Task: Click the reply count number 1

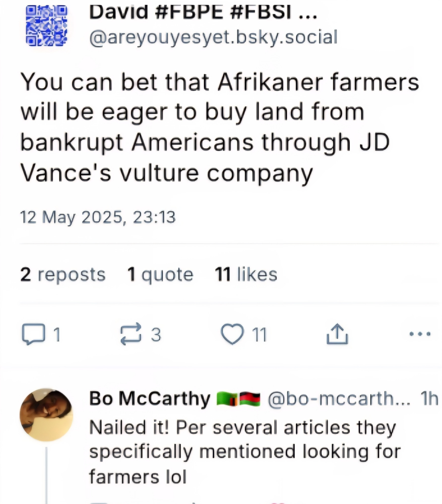Action: point(57,335)
